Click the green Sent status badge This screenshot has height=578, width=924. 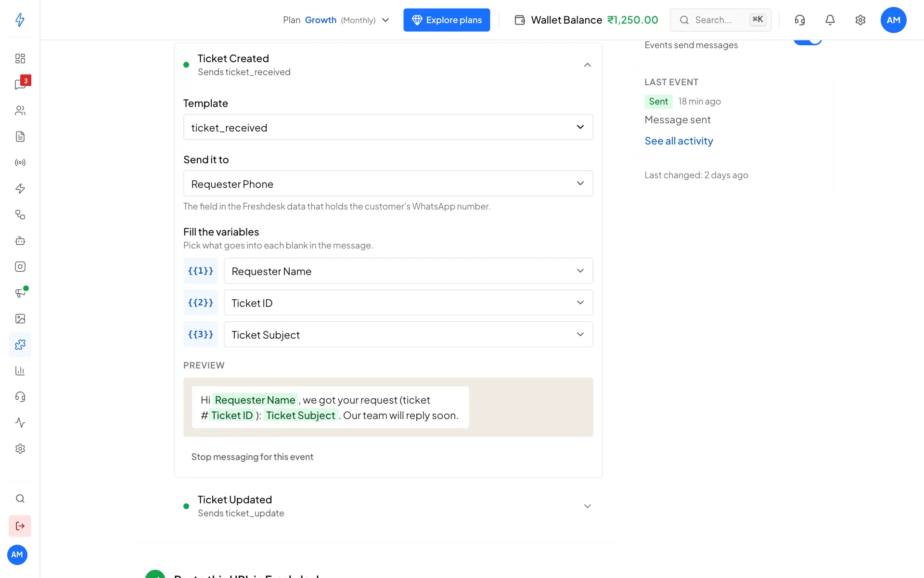[x=658, y=101]
